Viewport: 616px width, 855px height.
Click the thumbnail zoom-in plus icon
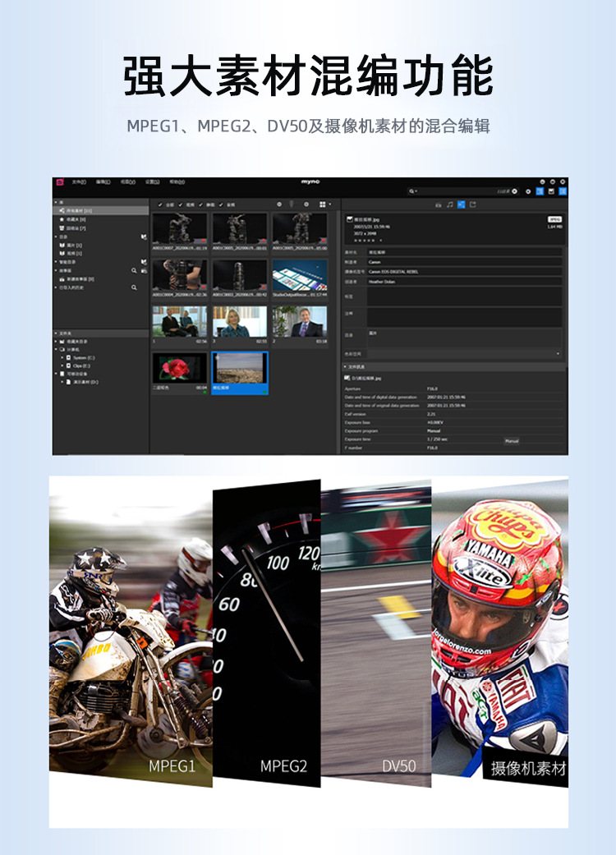[306, 205]
